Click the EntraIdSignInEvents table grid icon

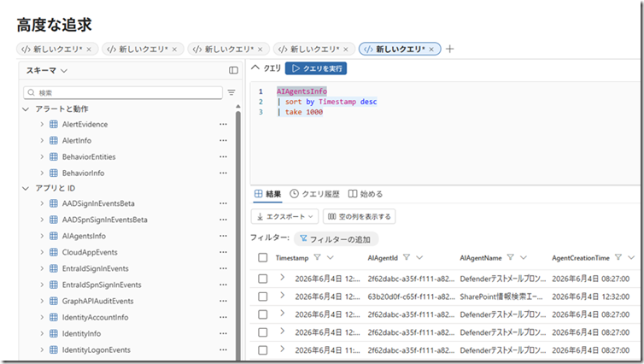[54, 268]
